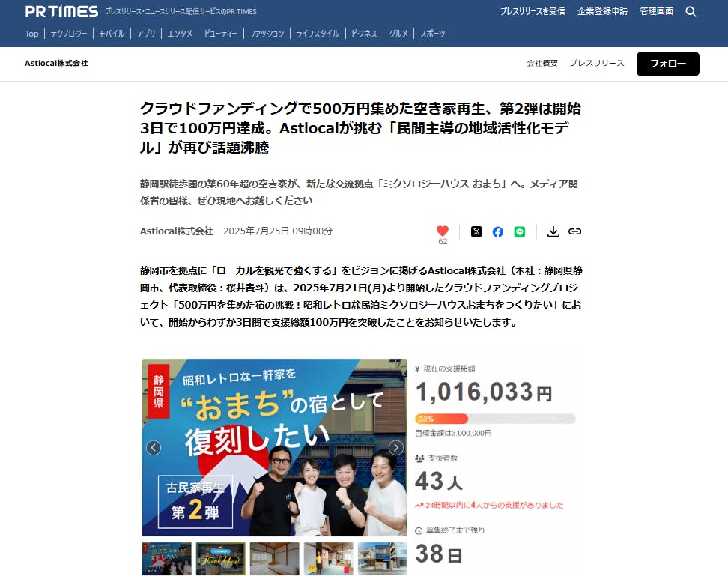Copy the article link icon
The width and height of the screenshot is (728, 576).
point(574,231)
